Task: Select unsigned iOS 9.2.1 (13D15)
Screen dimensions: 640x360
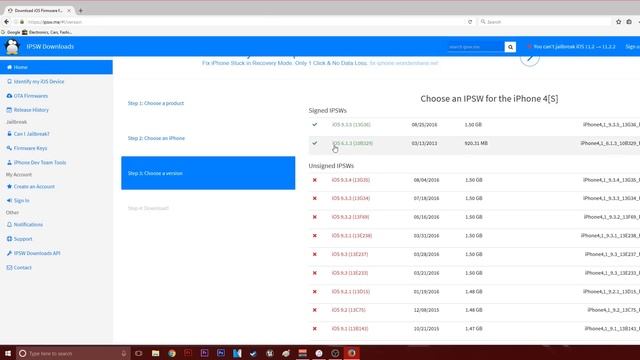Action: click(x=351, y=292)
